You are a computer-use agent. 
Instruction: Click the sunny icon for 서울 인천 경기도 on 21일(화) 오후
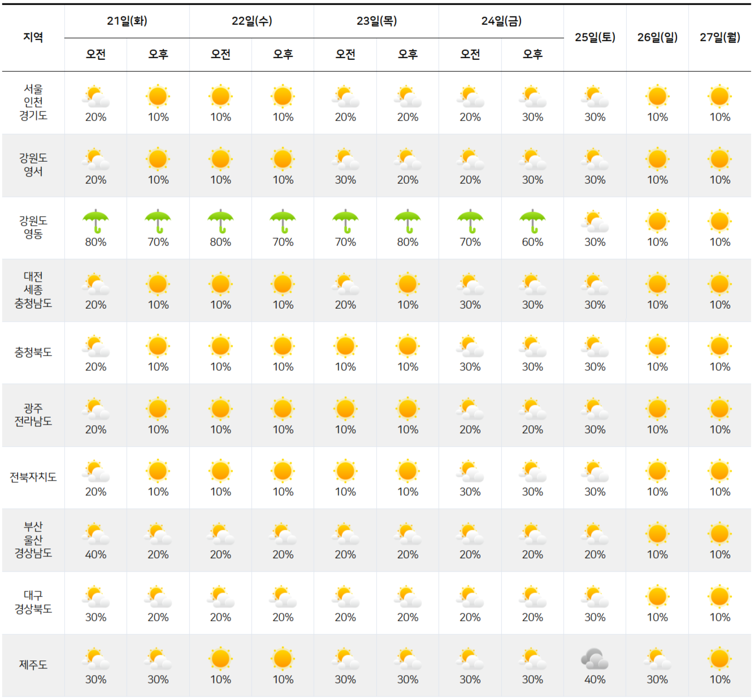coord(158,97)
